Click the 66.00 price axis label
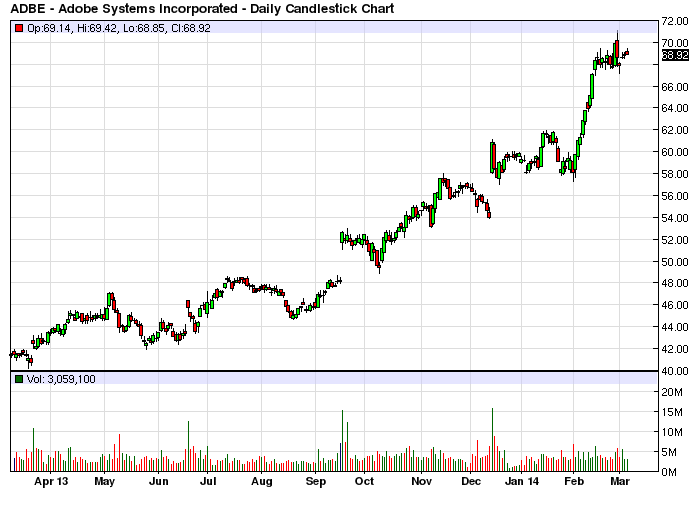The height and width of the screenshot is (512, 700). [x=675, y=87]
